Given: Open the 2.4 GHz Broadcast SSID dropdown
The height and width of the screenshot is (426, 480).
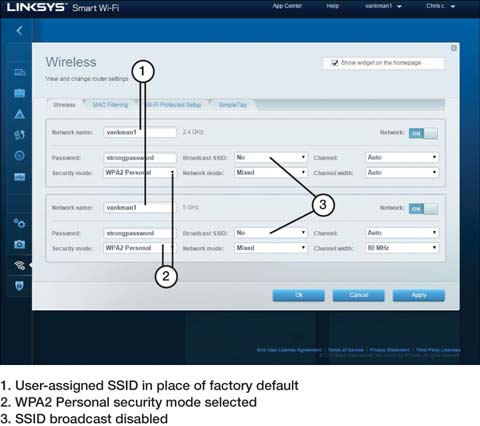Looking at the screenshot, I should tap(270, 157).
